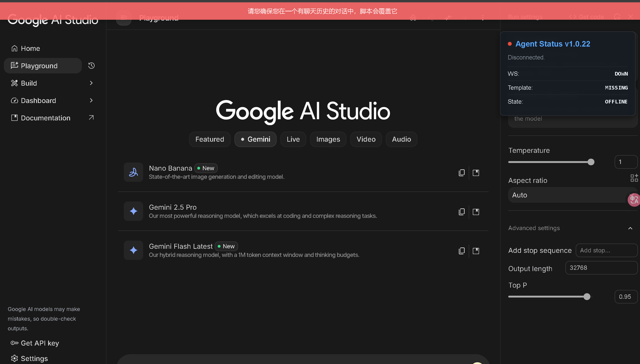Open the chat history clock icon
The image size is (640, 364).
[x=91, y=65]
